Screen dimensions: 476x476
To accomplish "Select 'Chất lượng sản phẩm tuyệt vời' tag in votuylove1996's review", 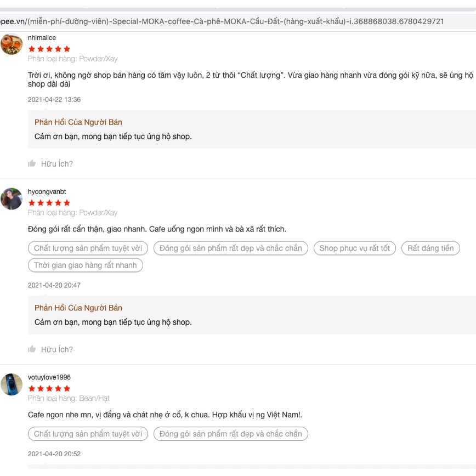I will click(88, 434).
